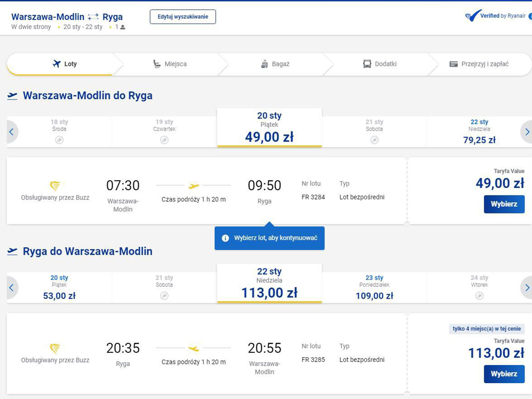Viewport: 532px width, 399px height.
Task: Show earlier return dates with left chevron
Action: (12, 288)
